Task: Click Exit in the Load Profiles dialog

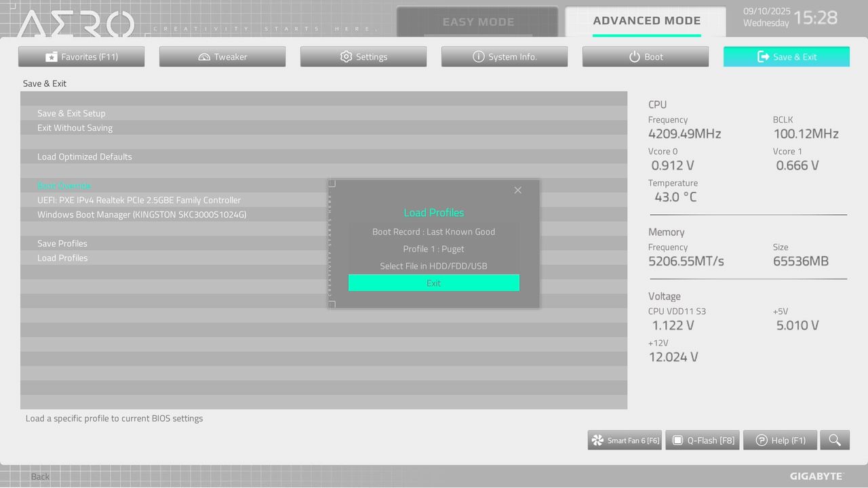Action: tap(433, 283)
